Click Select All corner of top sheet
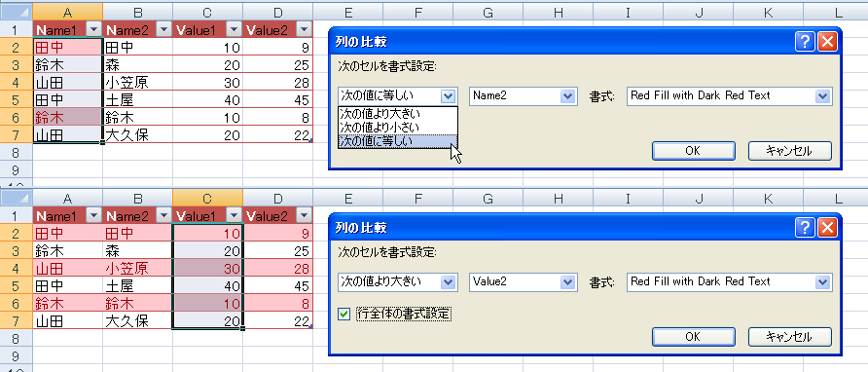This screenshot has width=868, height=372. pos(16,11)
